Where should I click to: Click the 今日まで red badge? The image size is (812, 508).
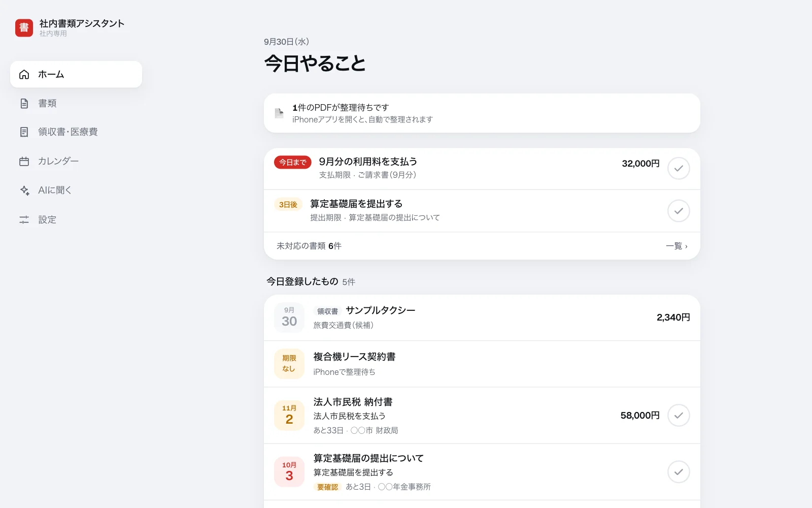pyautogui.click(x=293, y=163)
